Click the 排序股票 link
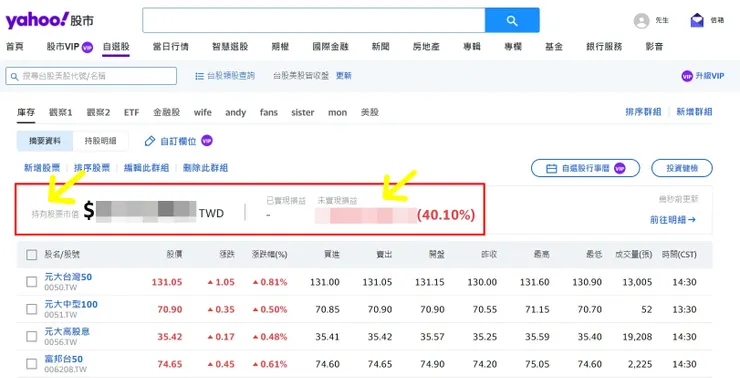 click(x=92, y=168)
